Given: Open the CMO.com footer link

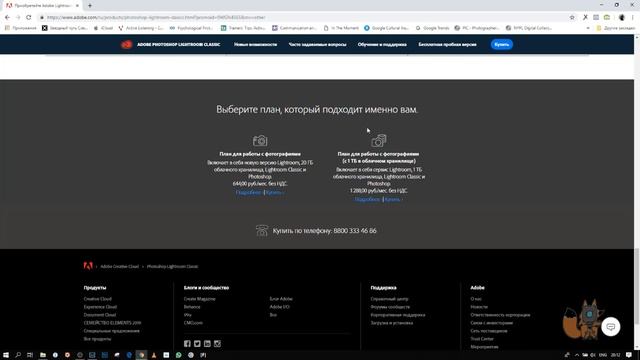Looking at the screenshot, I should [193, 323].
